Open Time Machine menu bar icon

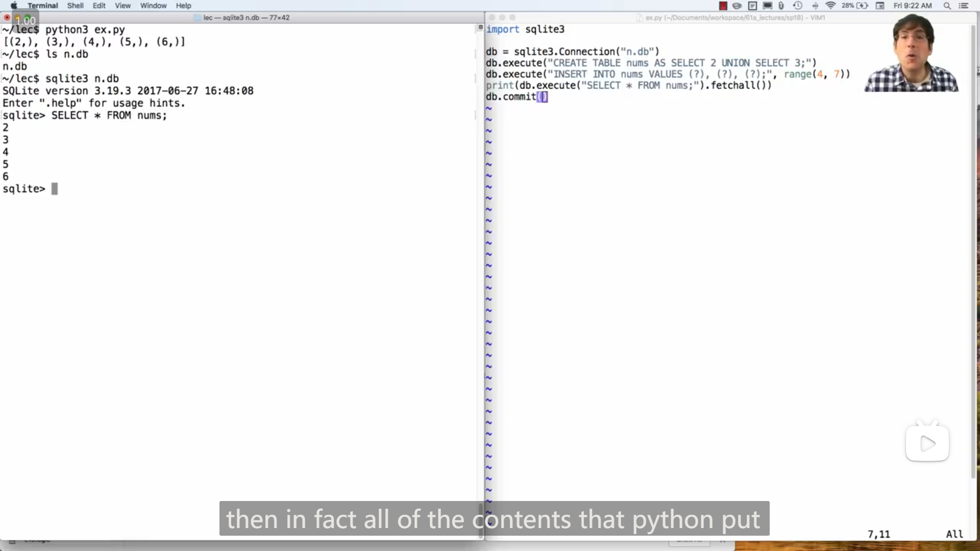pyautogui.click(x=798, y=6)
